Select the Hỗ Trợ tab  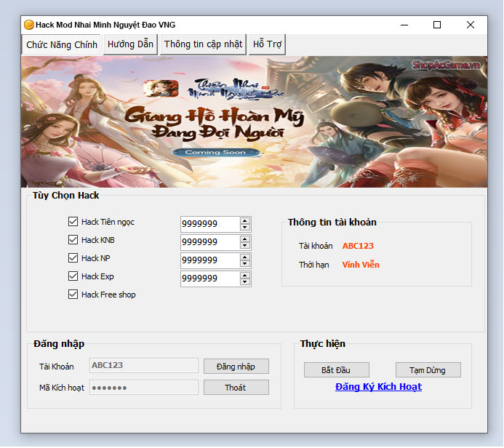267,44
